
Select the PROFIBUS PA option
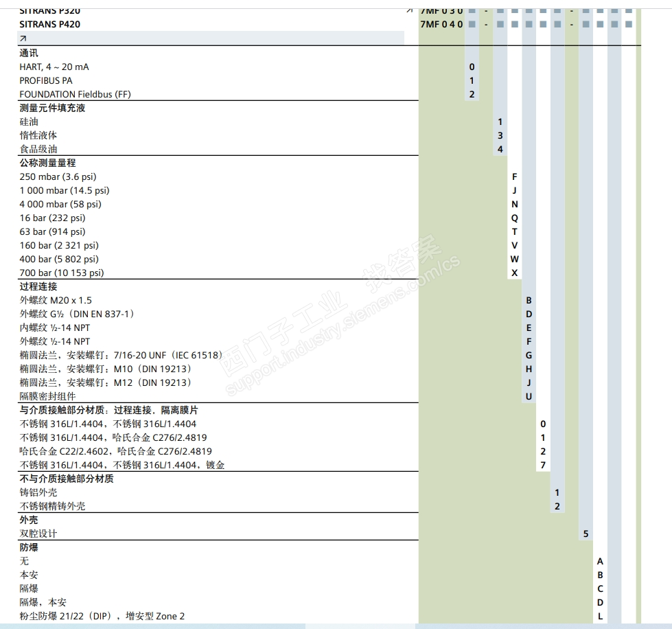click(x=46, y=80)
